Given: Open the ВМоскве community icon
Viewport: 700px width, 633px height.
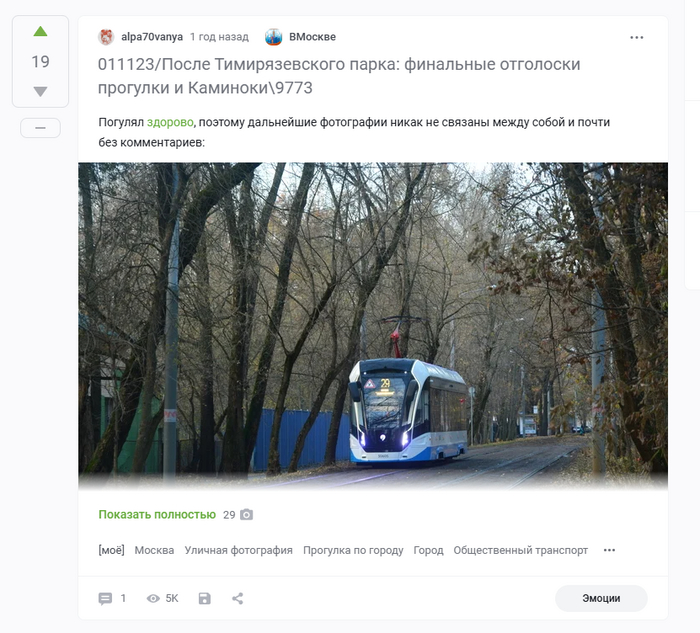Looking at the screenshot, I should click(x=273, y=37).
